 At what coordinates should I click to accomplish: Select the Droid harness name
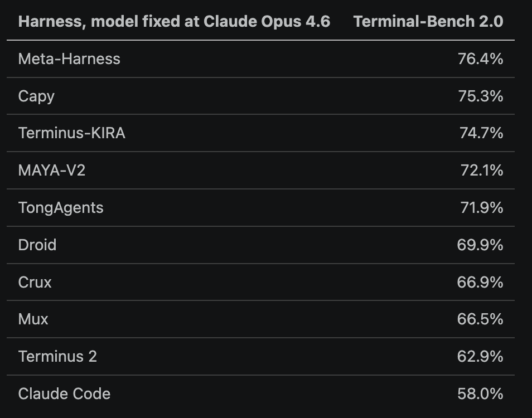pos(37,245)
